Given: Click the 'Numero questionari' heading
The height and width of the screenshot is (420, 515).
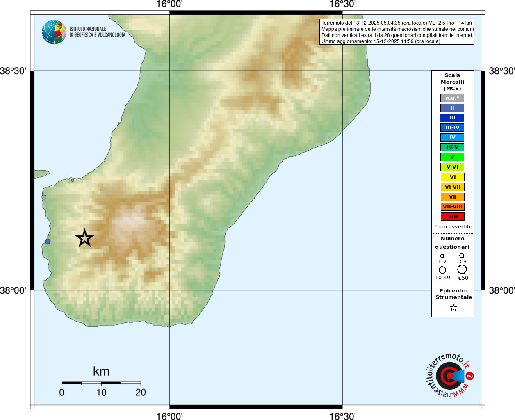Looking at the screenshot, I should point(452,243).
